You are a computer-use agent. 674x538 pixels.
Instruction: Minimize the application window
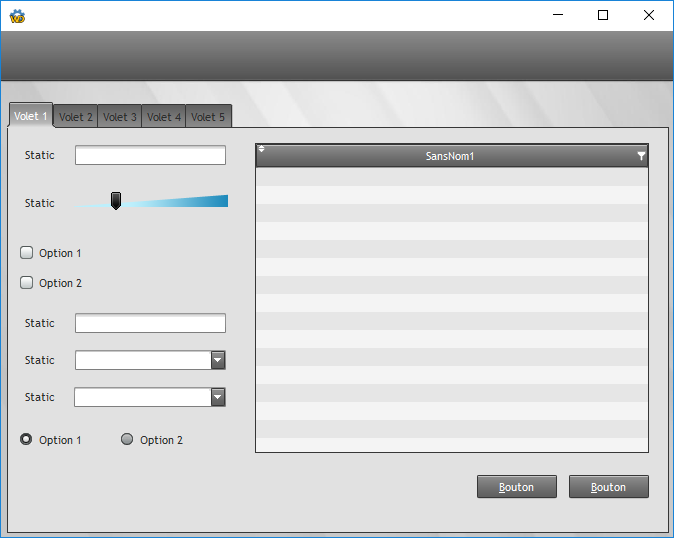(x=557, y=15)
